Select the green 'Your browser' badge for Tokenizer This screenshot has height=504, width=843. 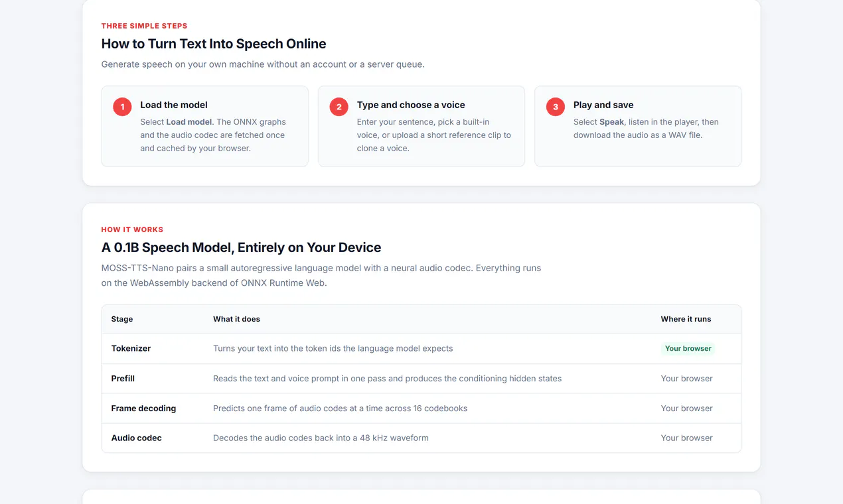688,348
